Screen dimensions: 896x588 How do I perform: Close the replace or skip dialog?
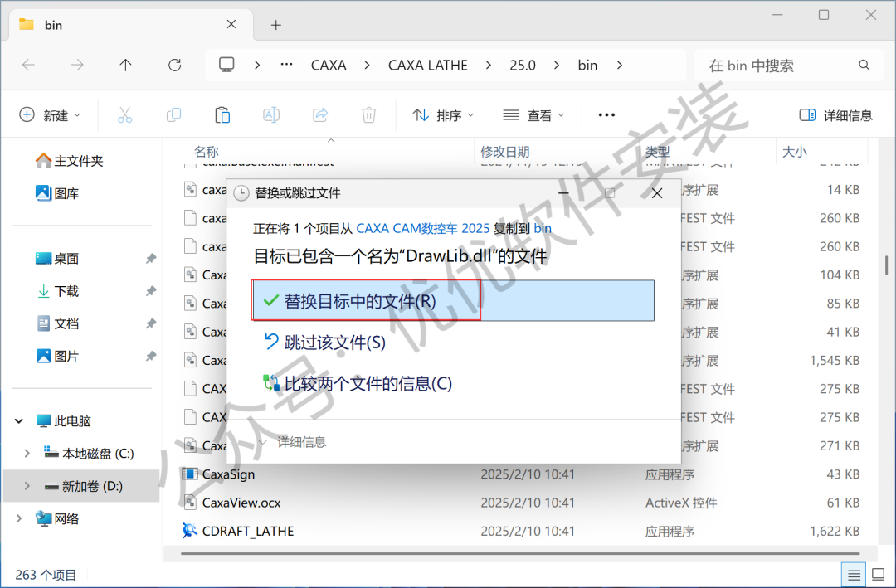(x=657, y=193)
